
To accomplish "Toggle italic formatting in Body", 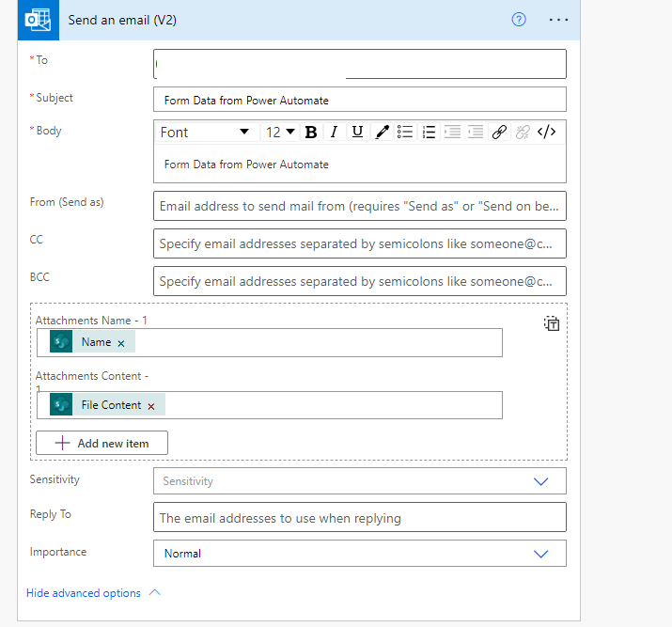I will (x=334, y=133).
